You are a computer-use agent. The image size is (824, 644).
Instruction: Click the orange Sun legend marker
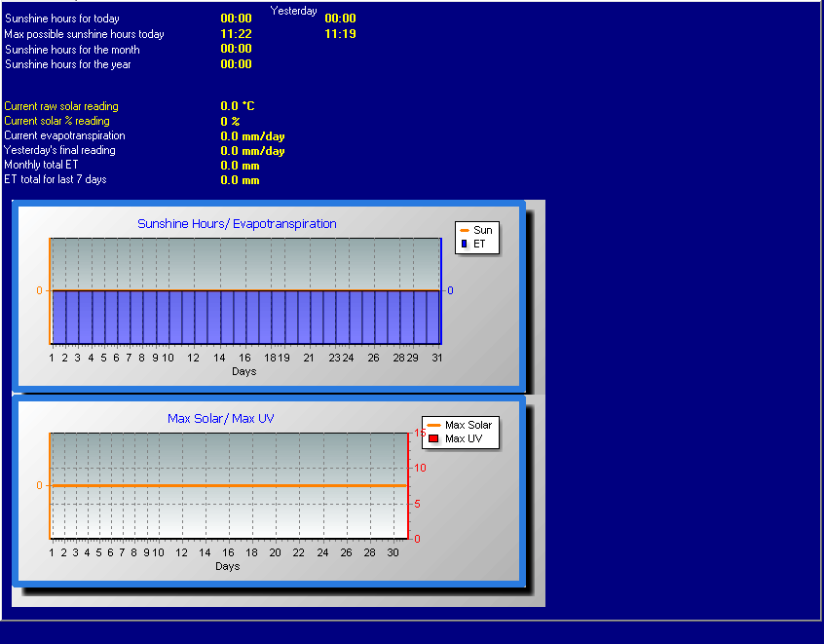coord(464,230)
